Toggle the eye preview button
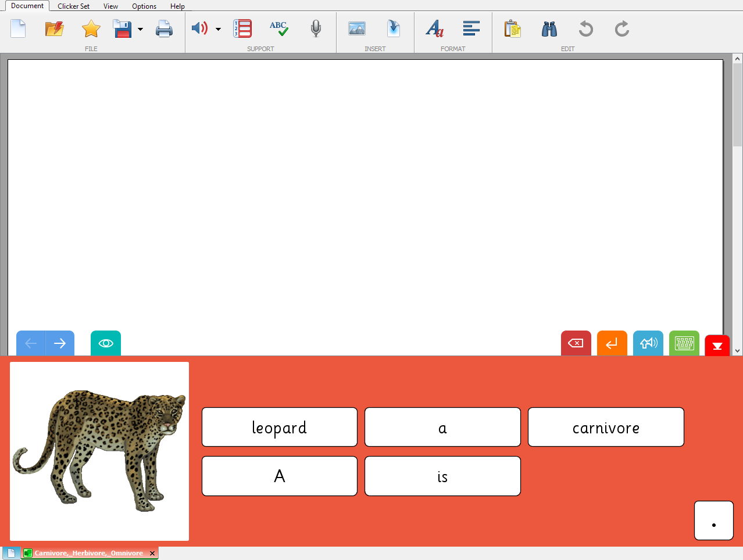Screen dimensions: 743x560 tap(106, 343)
